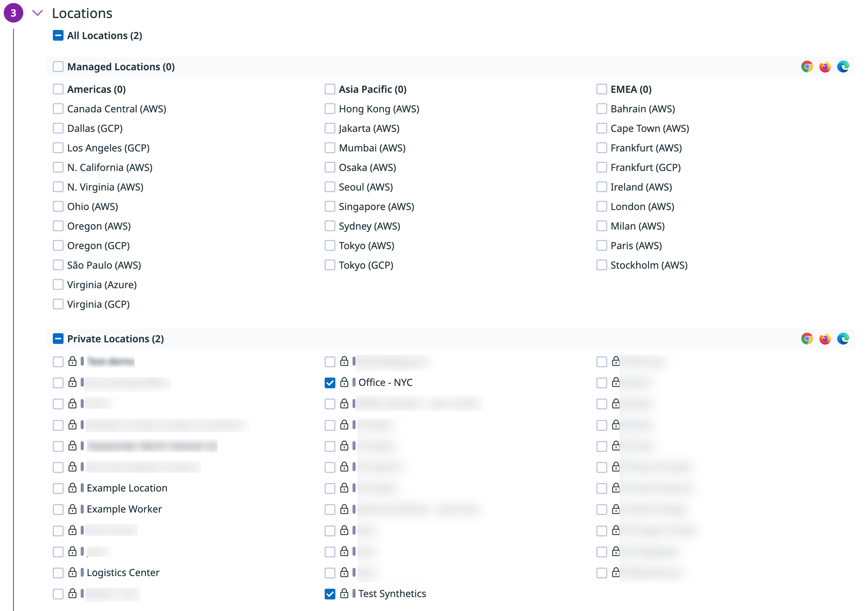Screen dimensions: 868x611
Task: Click the Tokyo (GCP) label
Action: tap(366, 265)
